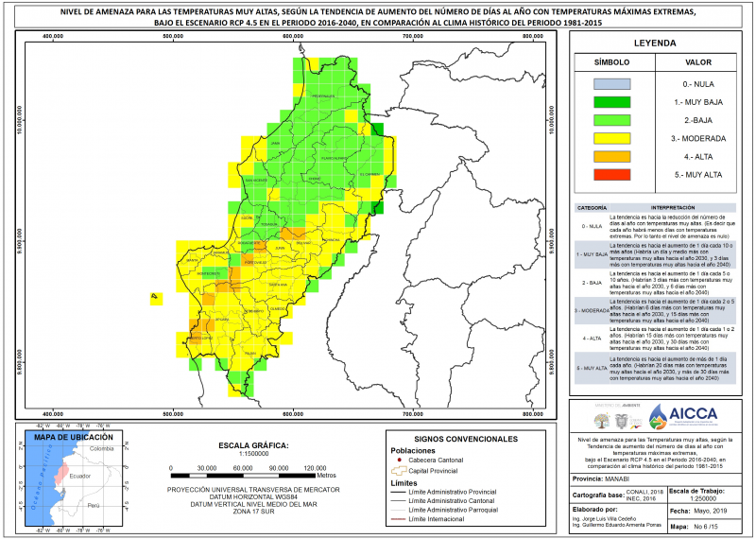Screen dimensions: 756x539
Task: Click the VALOR column header
Action: pos(698,62)
